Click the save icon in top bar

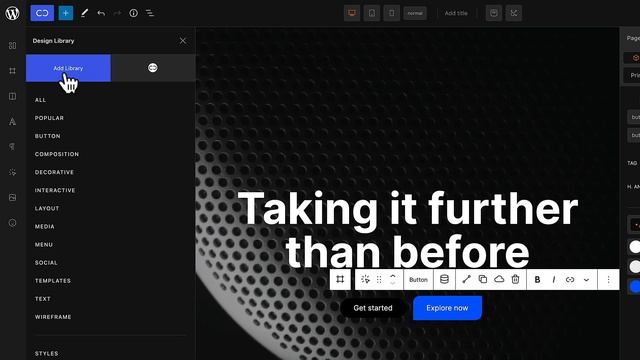[x=494, y=13]
